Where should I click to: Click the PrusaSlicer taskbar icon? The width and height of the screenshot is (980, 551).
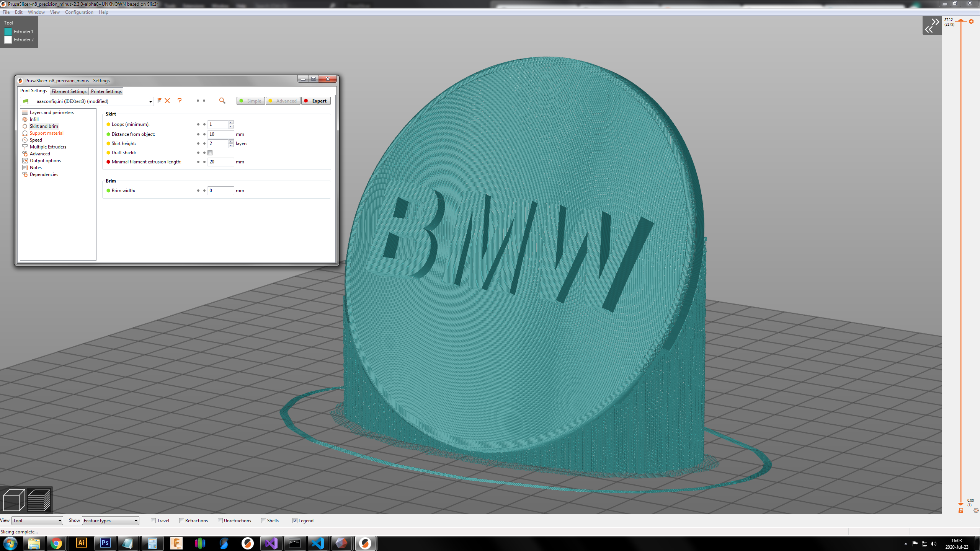[366, 543]
